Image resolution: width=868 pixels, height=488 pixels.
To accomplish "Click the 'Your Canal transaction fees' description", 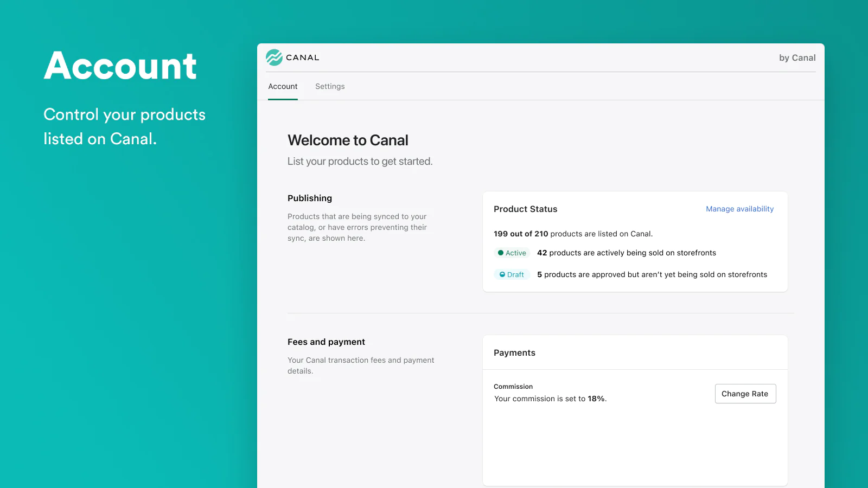I will coord(361,365).
